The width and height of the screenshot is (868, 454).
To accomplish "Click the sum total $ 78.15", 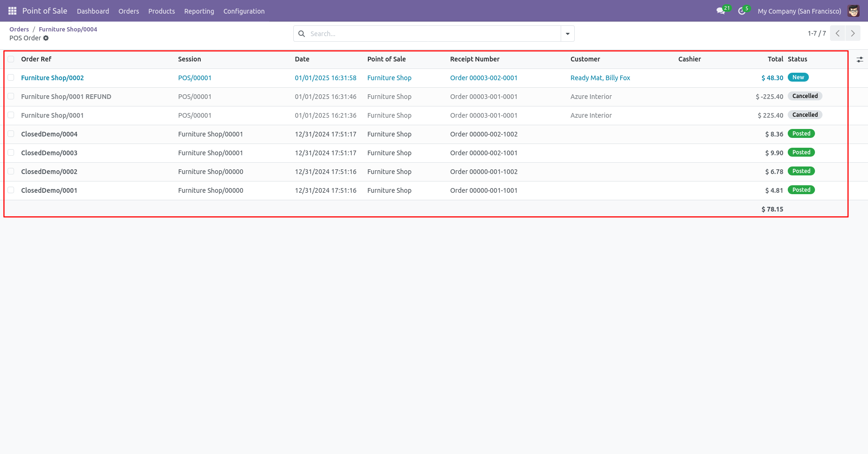I will point(772,209).
